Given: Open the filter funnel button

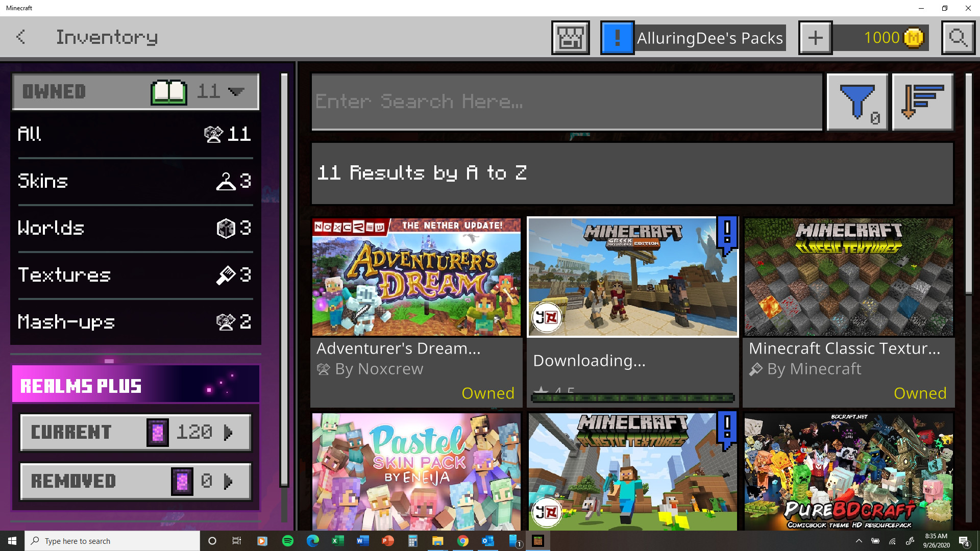Looking at the screenshot, I should 857,102.
